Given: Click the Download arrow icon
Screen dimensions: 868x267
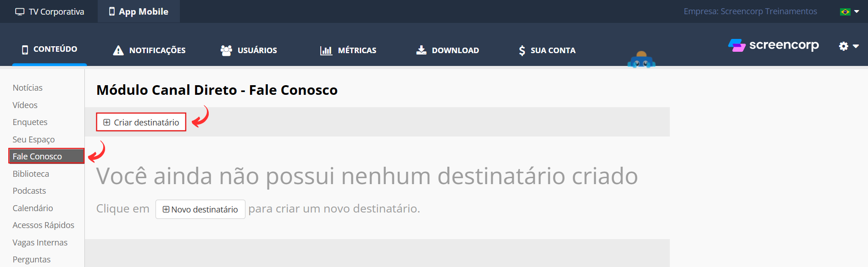Looking at the screenshot, I should tap(421, 50).
